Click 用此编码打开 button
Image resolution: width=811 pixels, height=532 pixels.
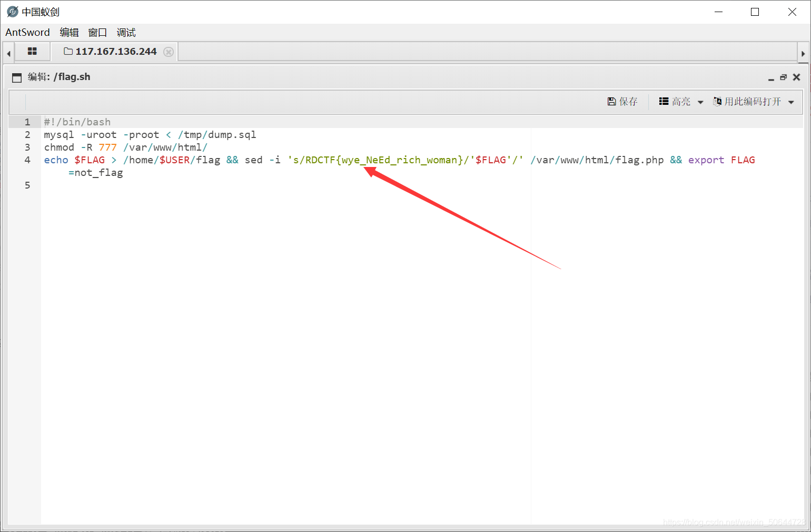tap(747, 101)
